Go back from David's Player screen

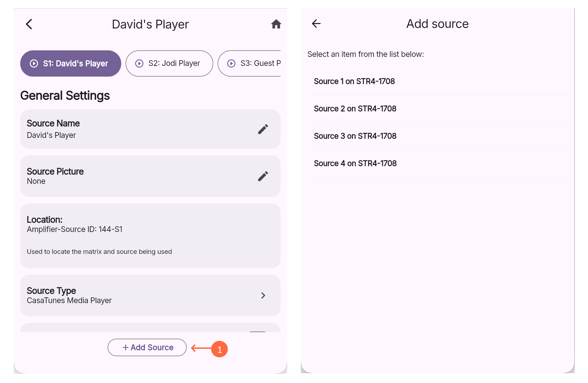29,24
